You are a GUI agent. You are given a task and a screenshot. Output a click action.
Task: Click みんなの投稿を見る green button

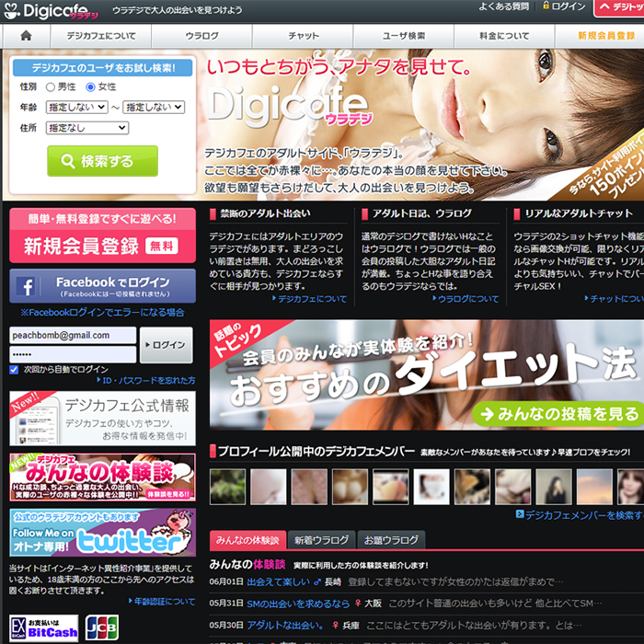(x=558, y=414)
